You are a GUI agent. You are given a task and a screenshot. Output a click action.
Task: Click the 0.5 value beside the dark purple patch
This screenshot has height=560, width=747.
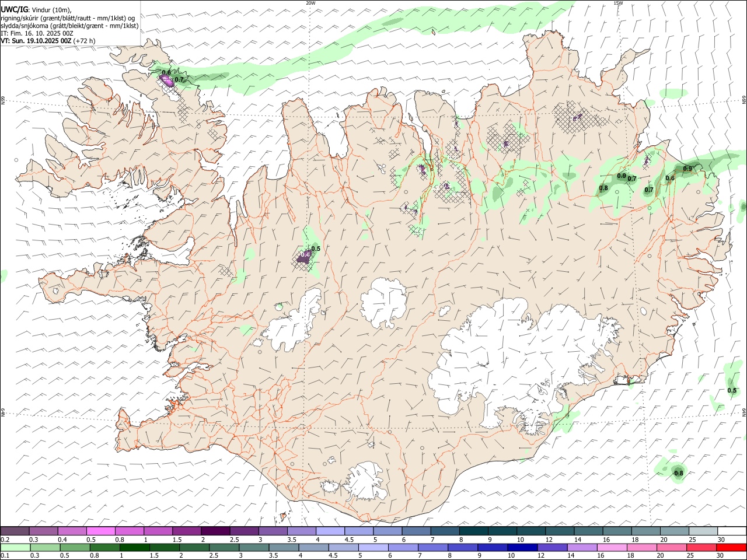316,249
